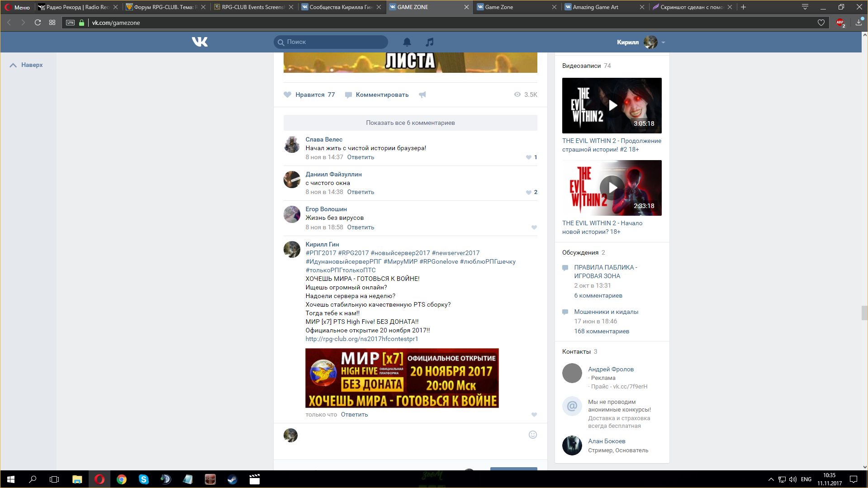Screen dimensions: 868x488
Task: Add page to bookmarks with heart icon
Action: pyautogui.click(x=821, y=23)
